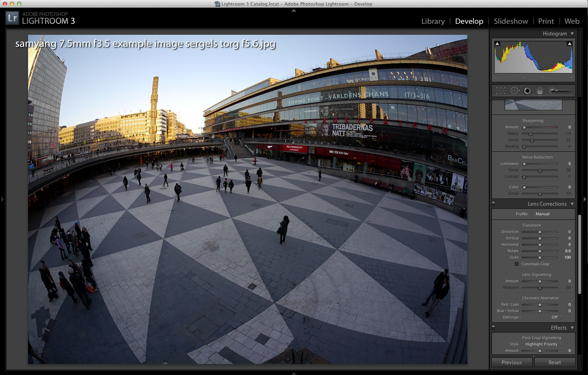Viewport: 588px width, 375px height.
Task: Click the Reset button
Action: point(555,363)
